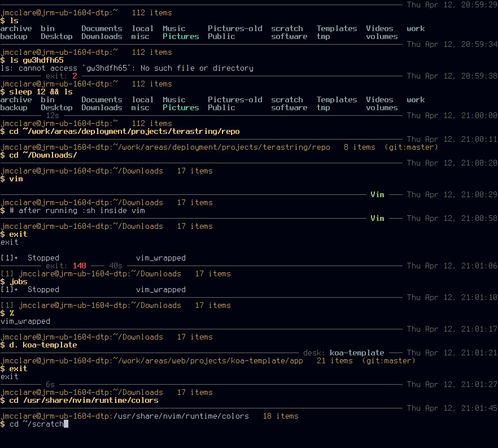Click '[1]+ Stopped' line directly under '$ jobs'
The height and width of the screenshot is (448, 498).
coord(93,289)
